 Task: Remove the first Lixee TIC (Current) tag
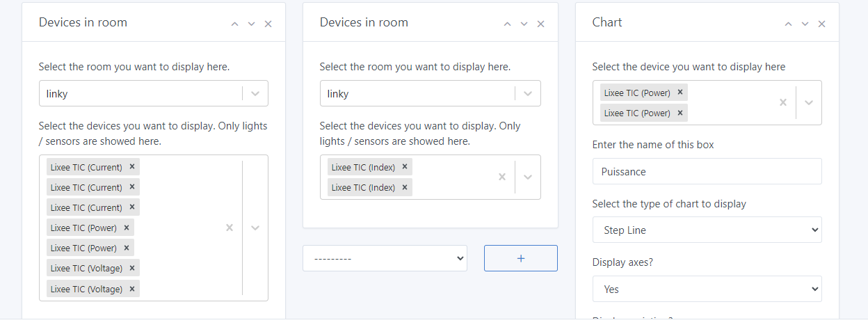click(132, 167)
